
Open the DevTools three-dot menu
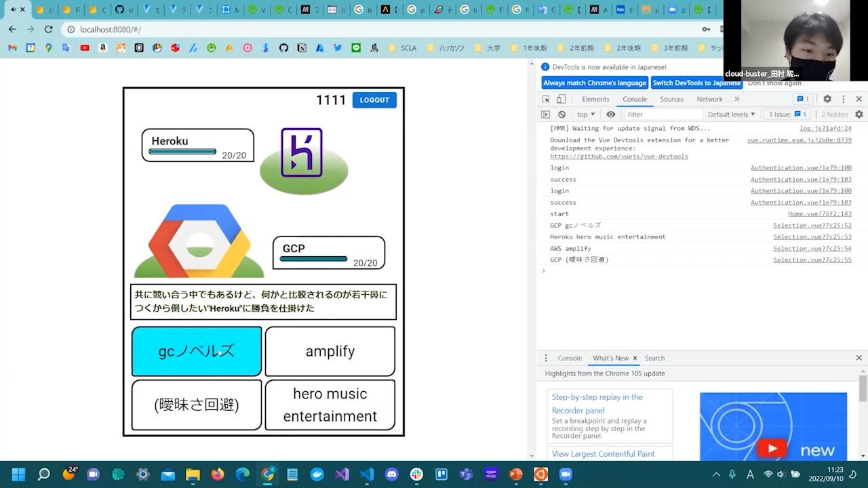[843, 99]
